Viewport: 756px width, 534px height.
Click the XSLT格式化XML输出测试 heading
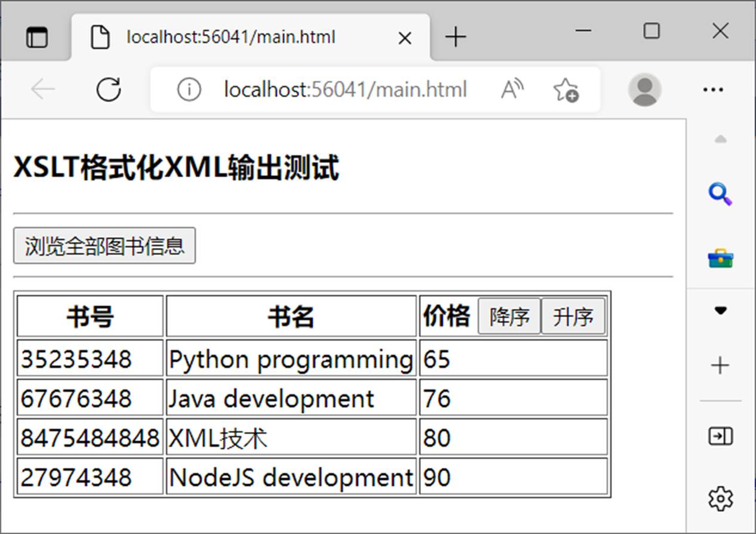pos(176,167)
